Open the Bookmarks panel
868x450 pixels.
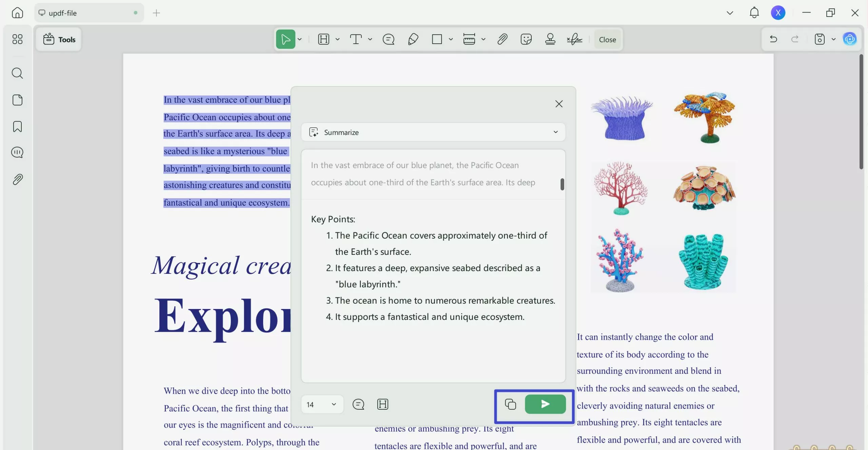pos(17,126)
